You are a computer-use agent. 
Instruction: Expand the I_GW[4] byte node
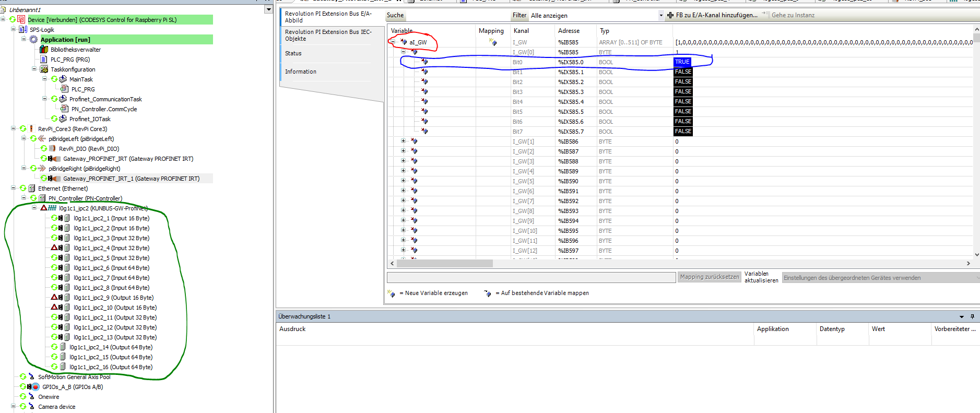(403, 171)
